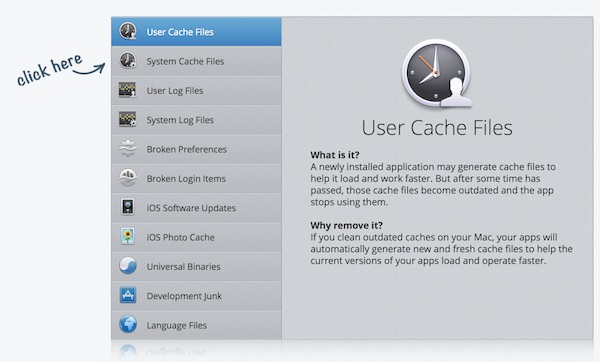Click the "Why remove it?" heading
This screenshot has width=600, height=362.
346,225
